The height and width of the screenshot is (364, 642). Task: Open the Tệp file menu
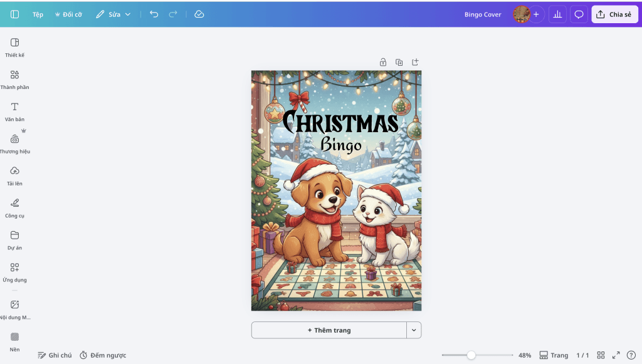[38, 14]
